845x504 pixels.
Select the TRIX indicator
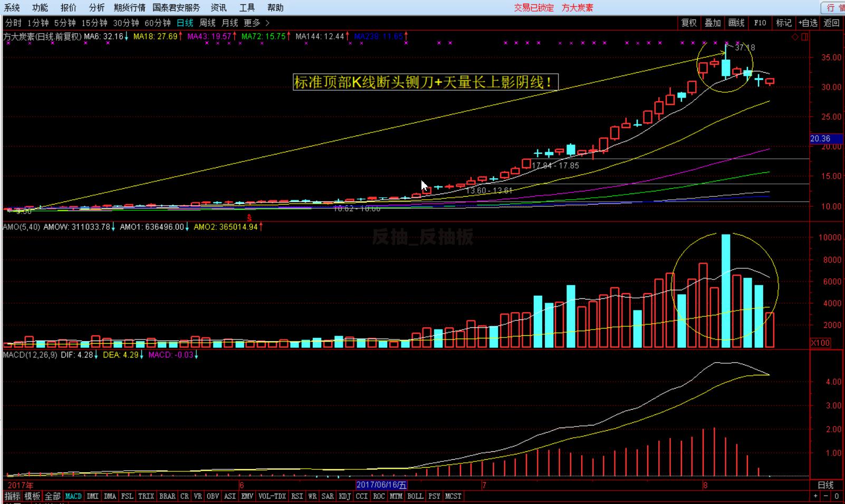coord(146,496)
